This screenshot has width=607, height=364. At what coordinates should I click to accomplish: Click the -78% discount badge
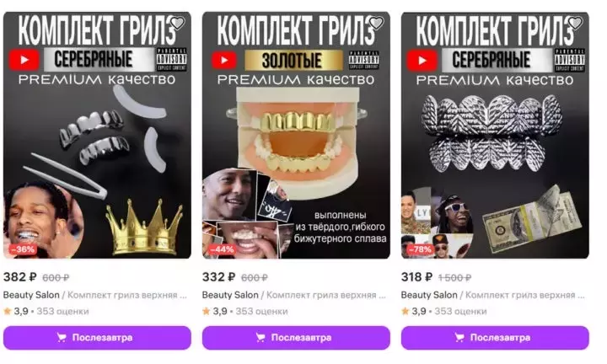(421, 249)
